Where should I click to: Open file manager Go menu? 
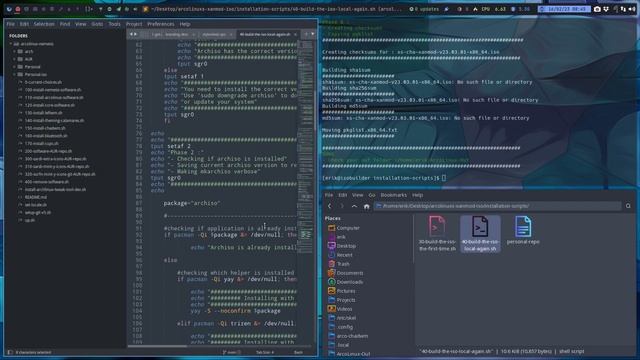(372, 195)
